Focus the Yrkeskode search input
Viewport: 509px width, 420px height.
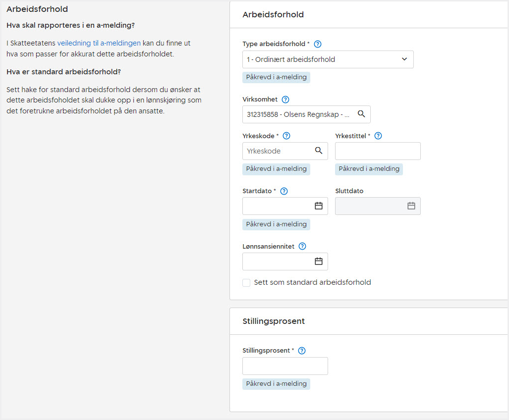click(278, 151)
